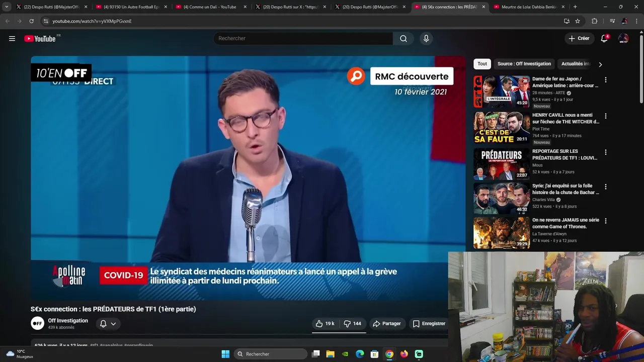Share the video via Partager
The image size is (644, 362).
click(x=386, y=324)
